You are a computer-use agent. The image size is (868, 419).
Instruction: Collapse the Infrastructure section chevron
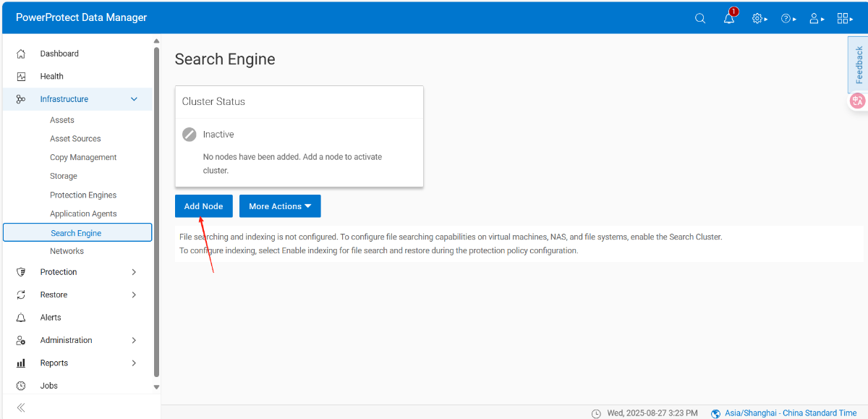(134, 99)
